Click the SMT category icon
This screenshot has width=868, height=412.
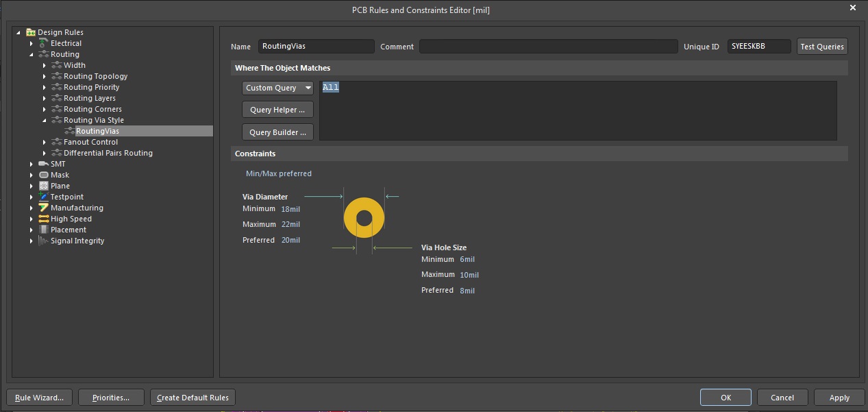(x=44, y=164)
